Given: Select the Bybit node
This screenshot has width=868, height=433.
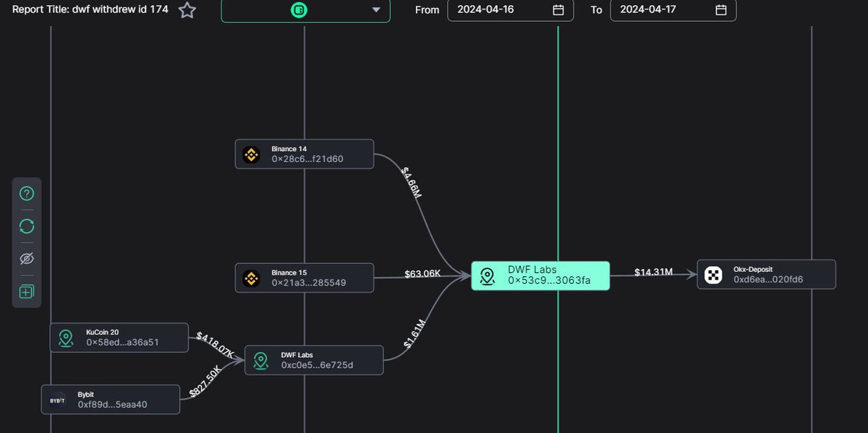Looking at the screenshot, I should point(111,399).
